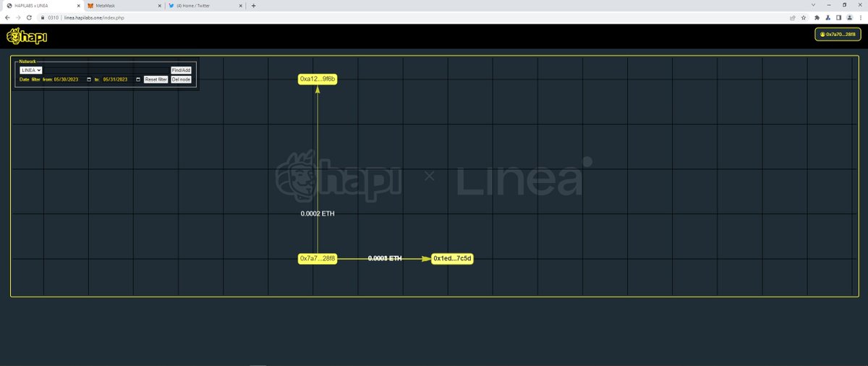
Task: Open calendar picker for the from date
Action: (x=89, y=80)
